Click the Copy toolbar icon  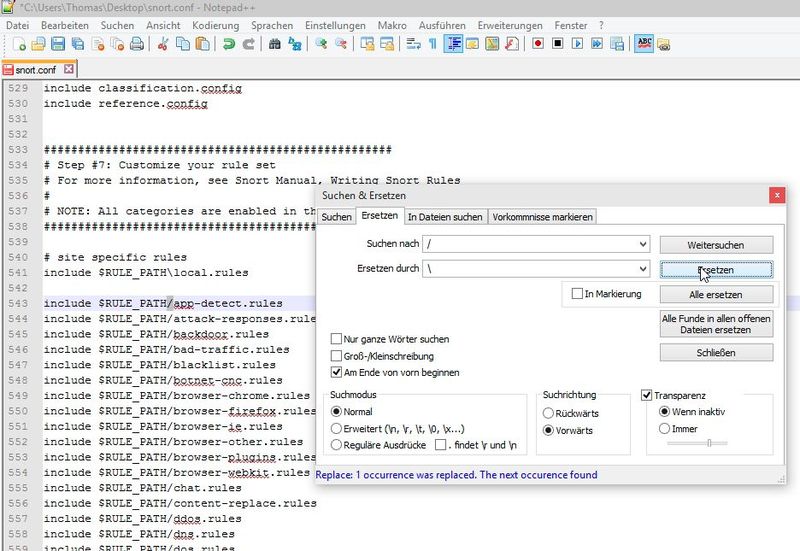click(183, 44)
